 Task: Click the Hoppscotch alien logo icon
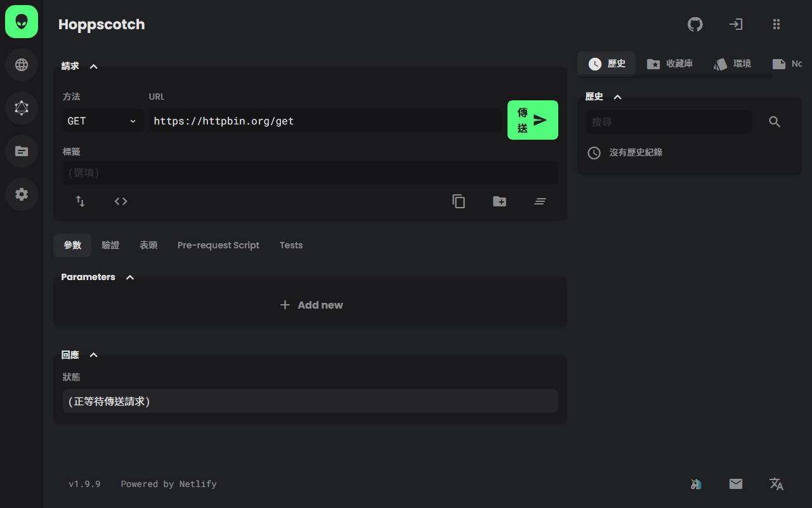[x=22, y=22]
